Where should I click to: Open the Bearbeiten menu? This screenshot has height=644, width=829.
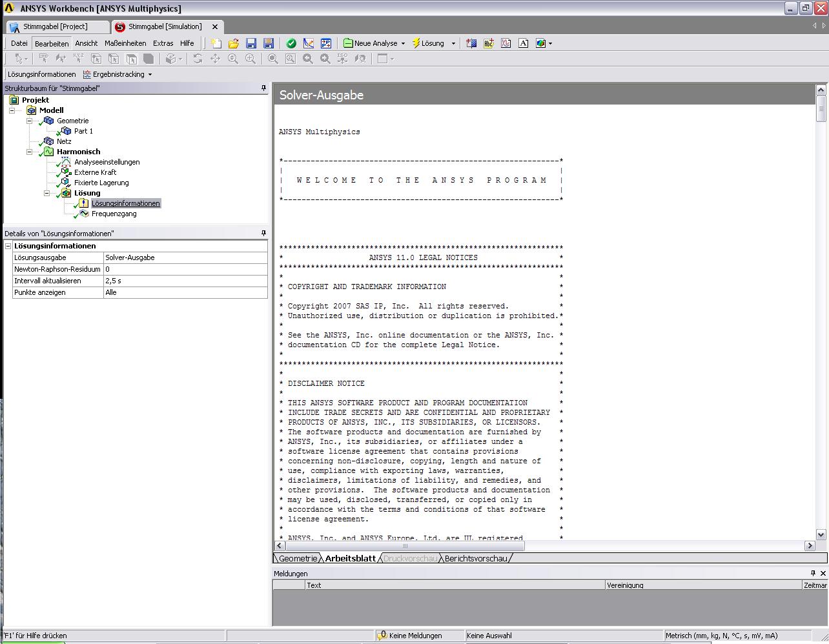(x=52, y=43)
